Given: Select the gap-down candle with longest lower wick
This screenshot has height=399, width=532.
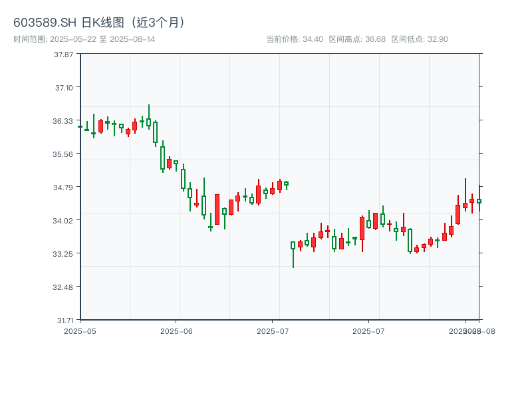Looking at the screenshot, I should (293, 246).
